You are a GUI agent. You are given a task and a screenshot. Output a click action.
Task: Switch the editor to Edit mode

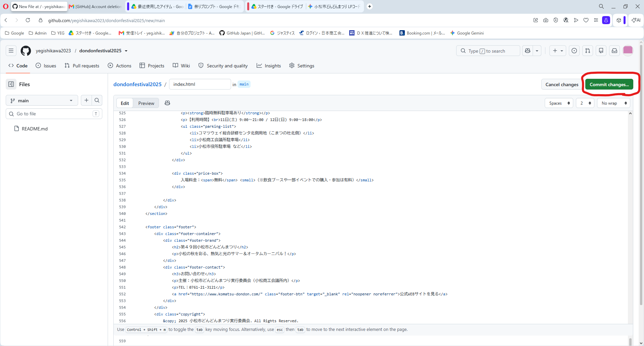[x=125, y=103]
